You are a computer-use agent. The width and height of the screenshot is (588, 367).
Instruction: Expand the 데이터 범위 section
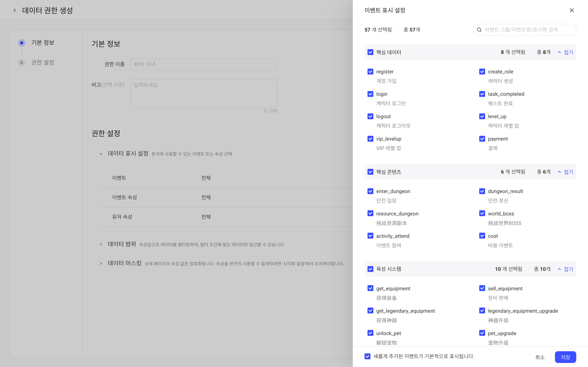(x=101, y=244)
